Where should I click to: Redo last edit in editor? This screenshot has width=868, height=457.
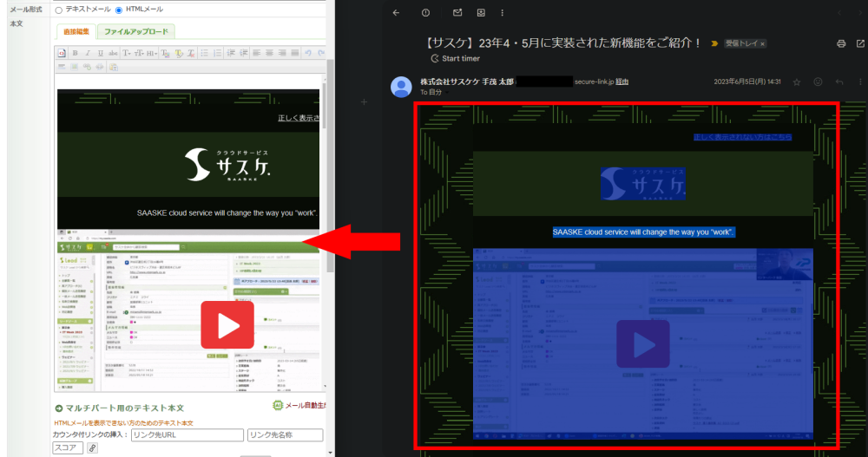[x=321, y=53]
